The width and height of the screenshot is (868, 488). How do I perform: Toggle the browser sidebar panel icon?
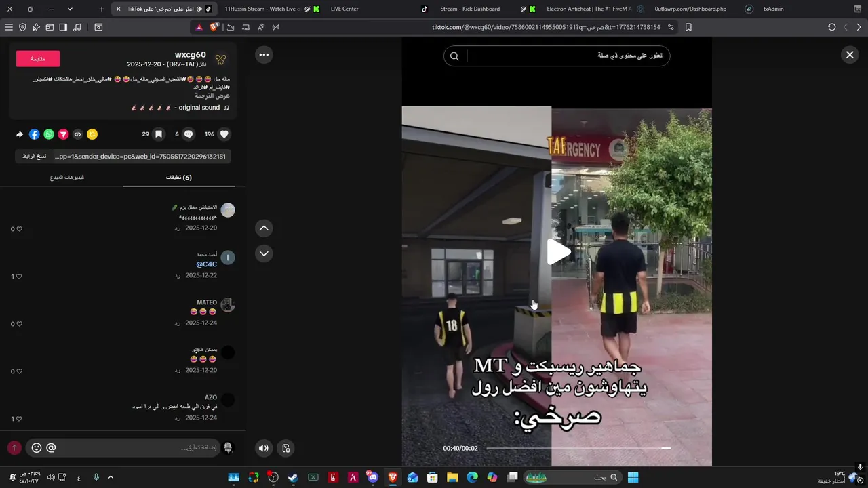point(63,27)
